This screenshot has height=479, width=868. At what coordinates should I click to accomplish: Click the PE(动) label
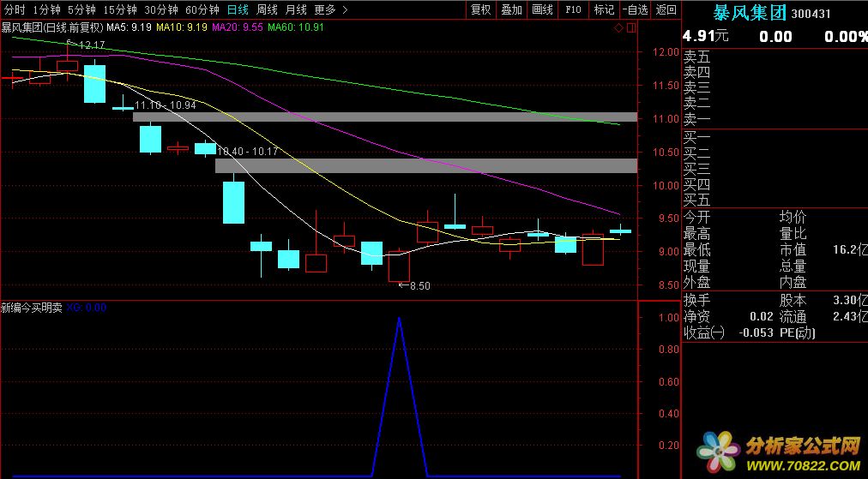[797, 332]
